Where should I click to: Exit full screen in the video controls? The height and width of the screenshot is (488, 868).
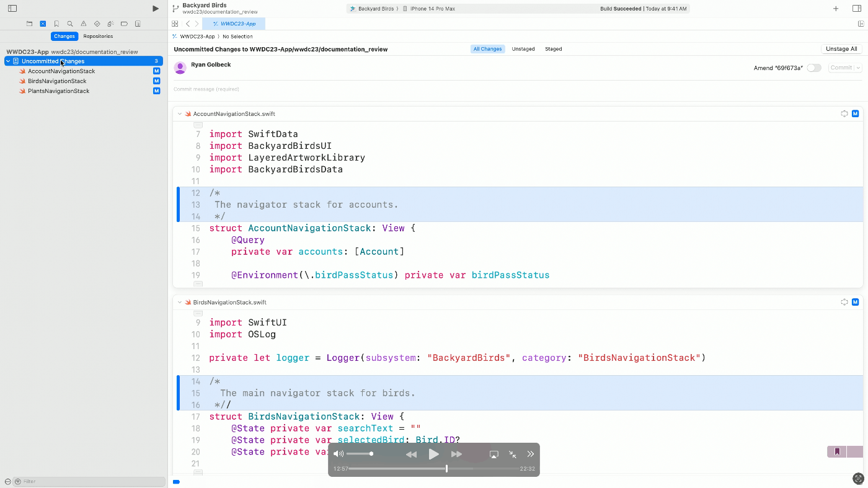pos(513,455)
